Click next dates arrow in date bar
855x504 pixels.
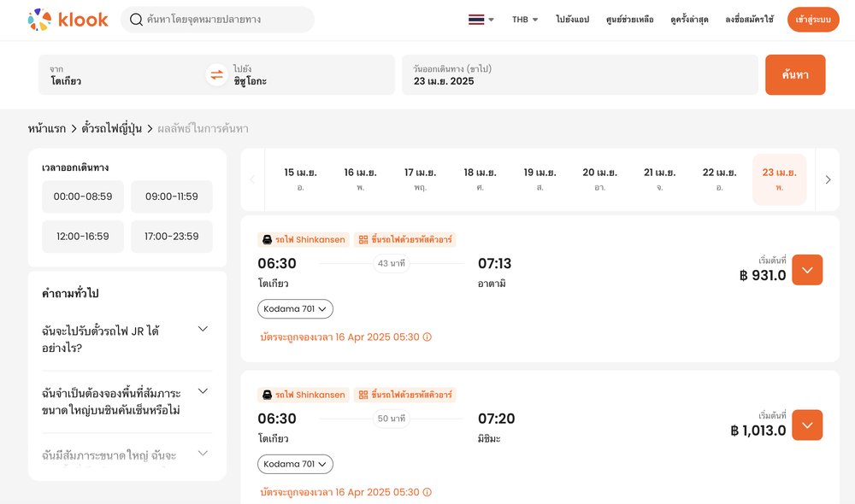tap(828, 179)
